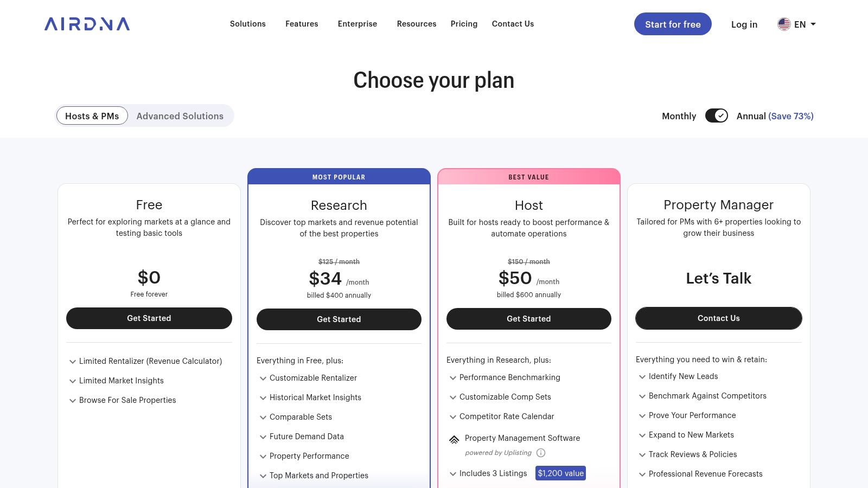
Task: Expand Browse For Sale Properties feature
Action: tap(127, 400)
